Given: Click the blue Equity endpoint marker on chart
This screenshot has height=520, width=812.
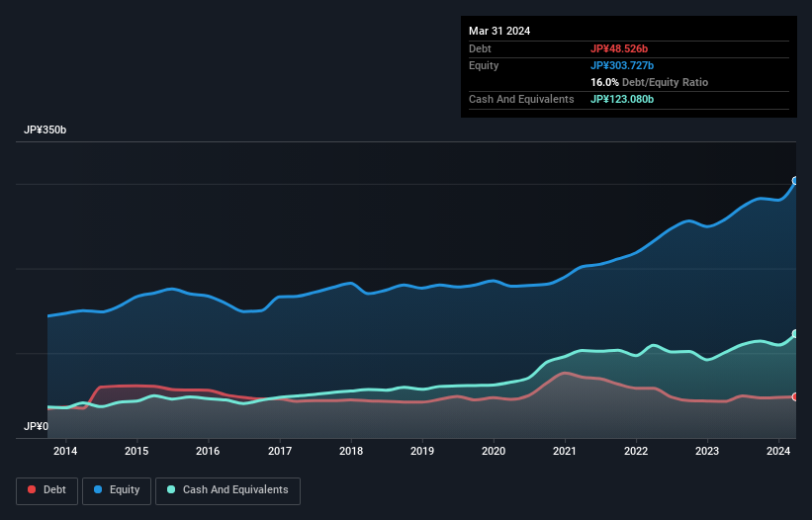Looking at the screenshot, I should (795, 181).
